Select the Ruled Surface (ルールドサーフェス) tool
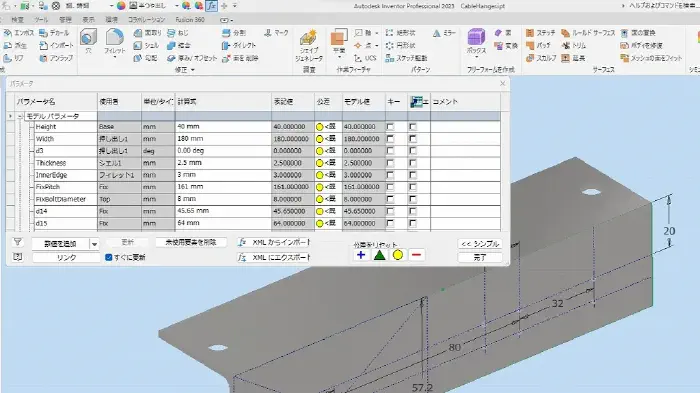 pyautogui.click(x=588, y=33)
